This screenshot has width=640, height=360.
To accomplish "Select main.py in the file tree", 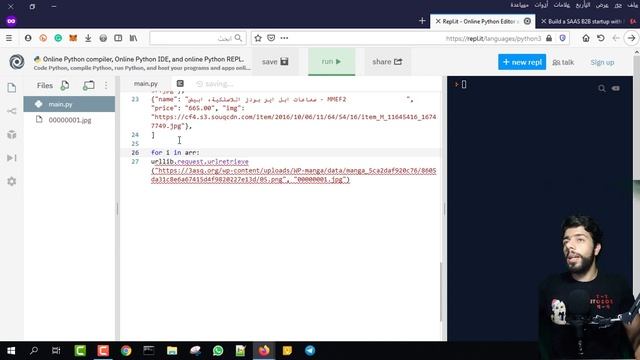I will (x=69, y=104).
